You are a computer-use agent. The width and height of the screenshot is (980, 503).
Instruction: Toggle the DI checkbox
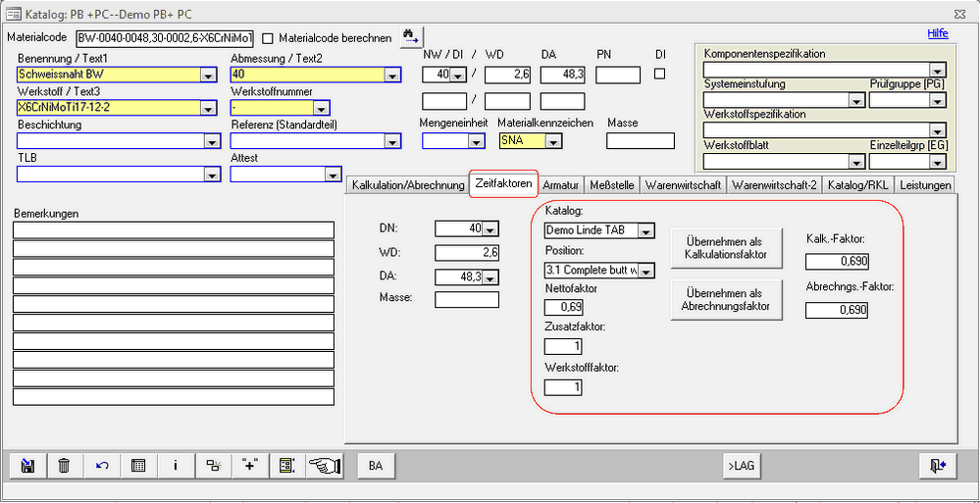click(x=660, y=74)
